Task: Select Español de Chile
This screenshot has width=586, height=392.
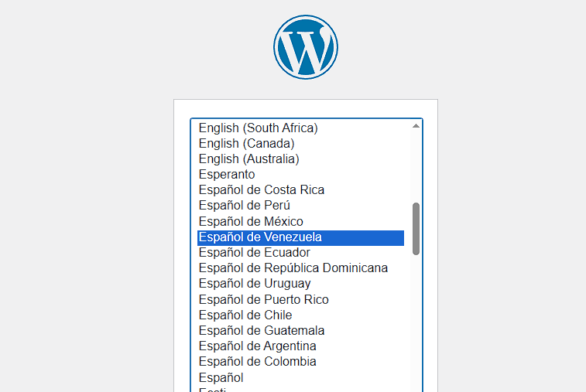Action: (245, 315)
